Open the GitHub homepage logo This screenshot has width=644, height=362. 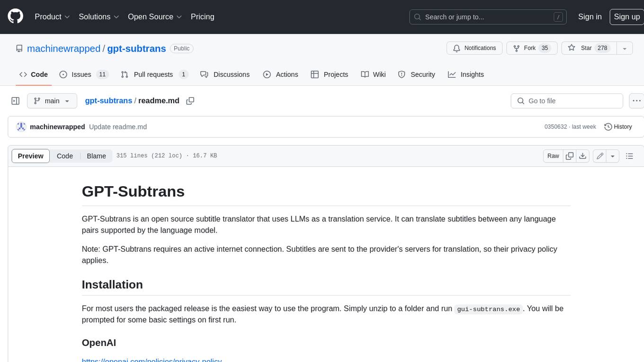[x=15, y=17]
